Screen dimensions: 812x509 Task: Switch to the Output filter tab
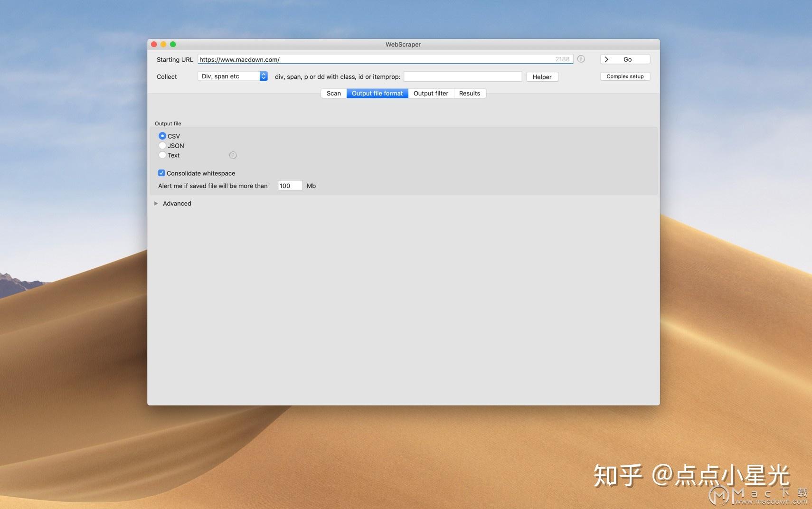pos(431,94)
